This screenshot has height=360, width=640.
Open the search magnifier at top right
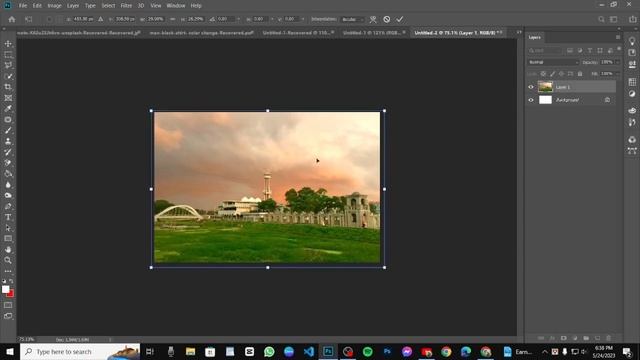tap(601, 19)
